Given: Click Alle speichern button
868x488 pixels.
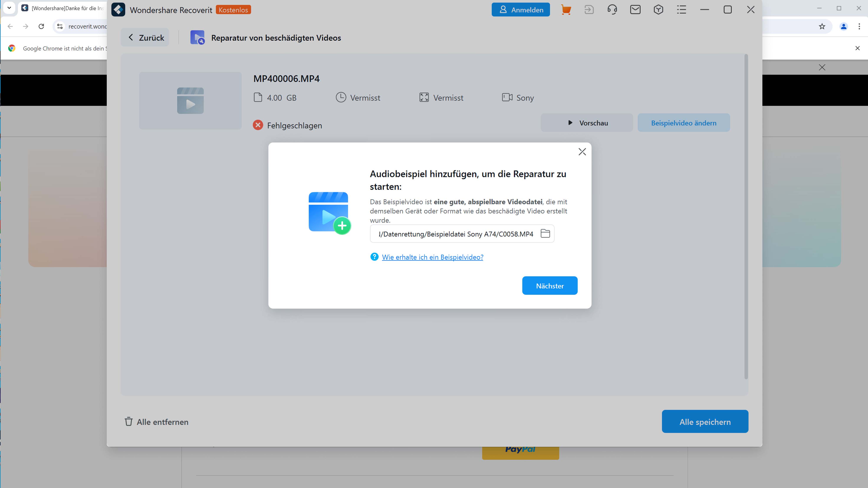Looking at the screenshot, I should click(705, 422).
